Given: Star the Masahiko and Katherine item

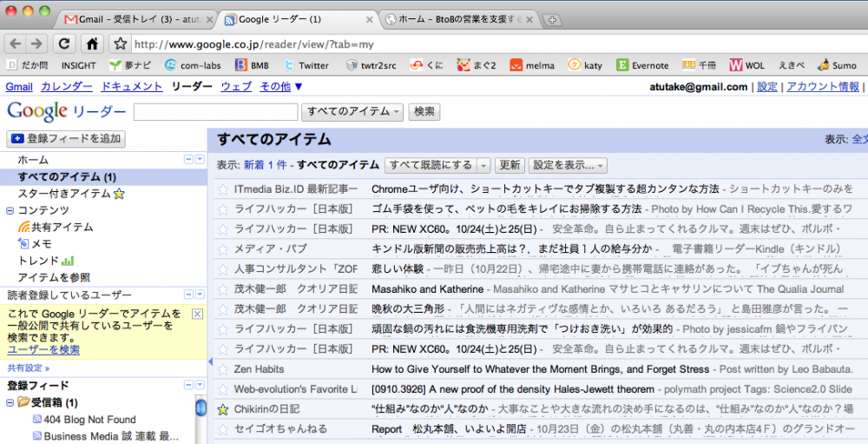Looking at the screenshot, I should 222,289.
